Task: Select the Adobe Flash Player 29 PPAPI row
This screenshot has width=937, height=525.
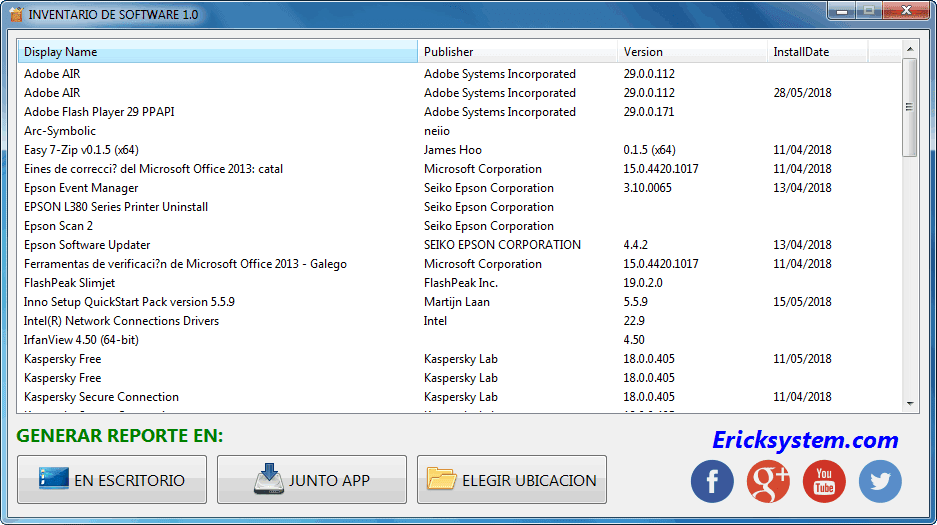Action: [x=459, y=112]
